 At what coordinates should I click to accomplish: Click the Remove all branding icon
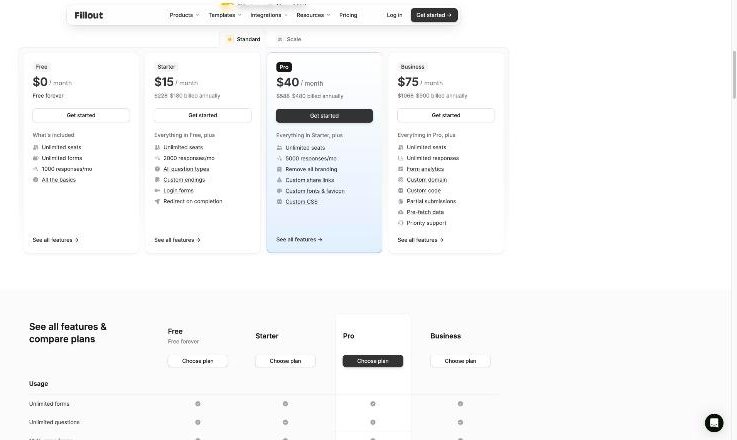tap(279, 169)
